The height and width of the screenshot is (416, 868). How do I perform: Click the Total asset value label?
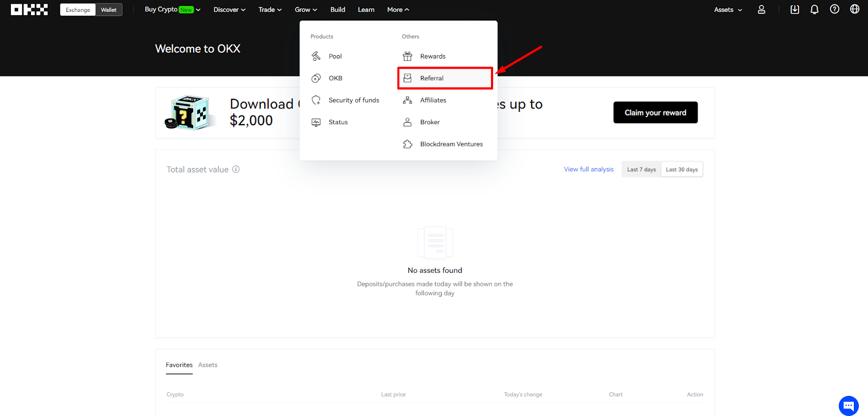pyautogui.click(x=197, y=169)
